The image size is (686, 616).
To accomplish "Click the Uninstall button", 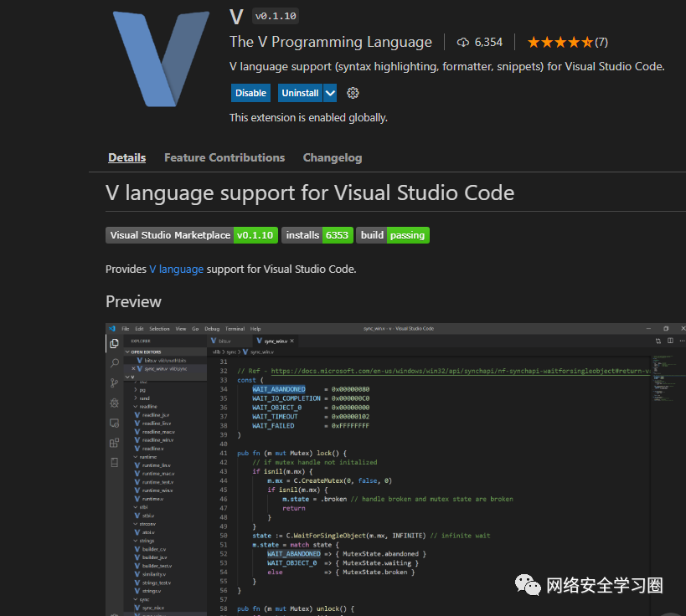I will 300,93.
